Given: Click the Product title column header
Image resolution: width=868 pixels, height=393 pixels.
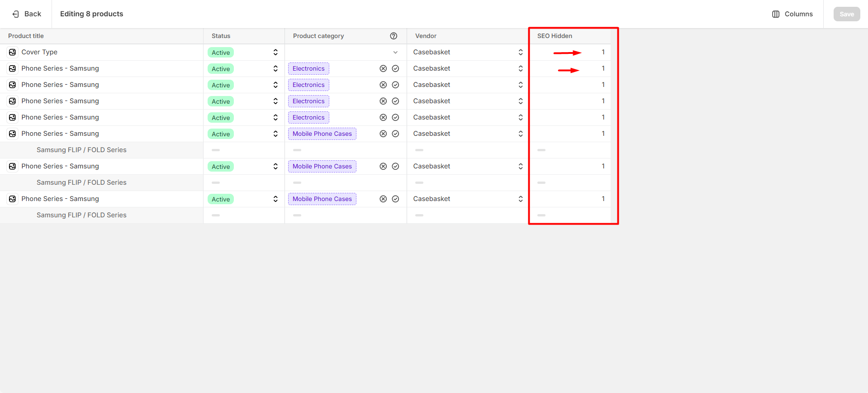Looking at the screenshot, I should (x=26, y=36).
